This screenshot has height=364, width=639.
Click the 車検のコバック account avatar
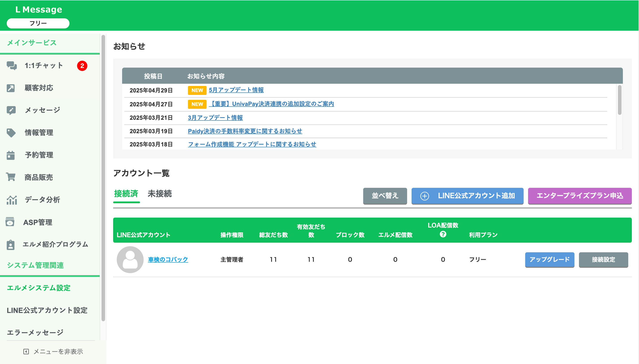tap(130, 259)
